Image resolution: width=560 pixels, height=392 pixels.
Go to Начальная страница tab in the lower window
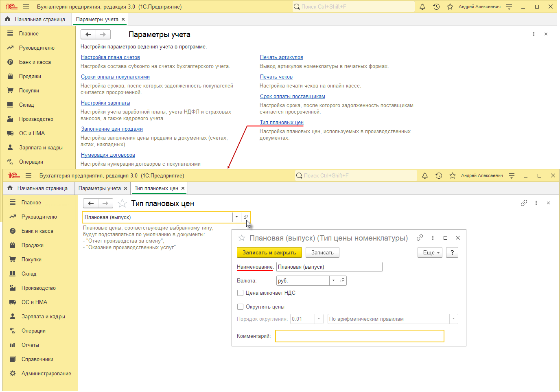click(38, 188)
